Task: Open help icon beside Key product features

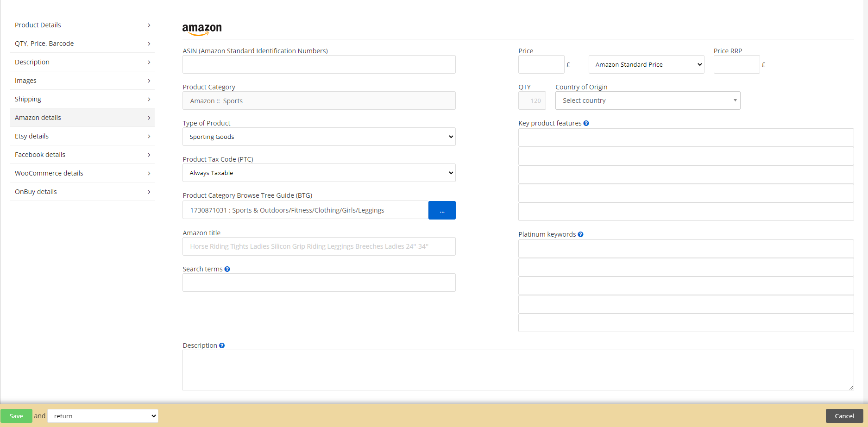Action: pos(586,123)
